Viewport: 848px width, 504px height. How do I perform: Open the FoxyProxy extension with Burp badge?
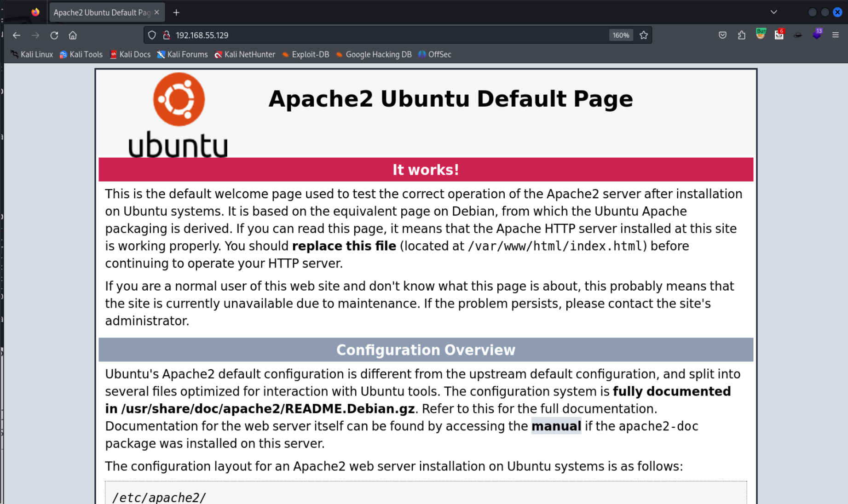[x=761, y=34]
